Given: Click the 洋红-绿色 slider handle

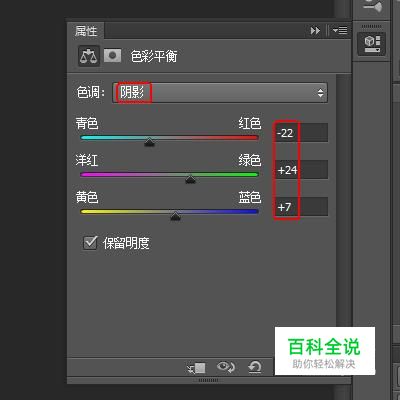Looking at the screenshot, I should coord(190,179).
